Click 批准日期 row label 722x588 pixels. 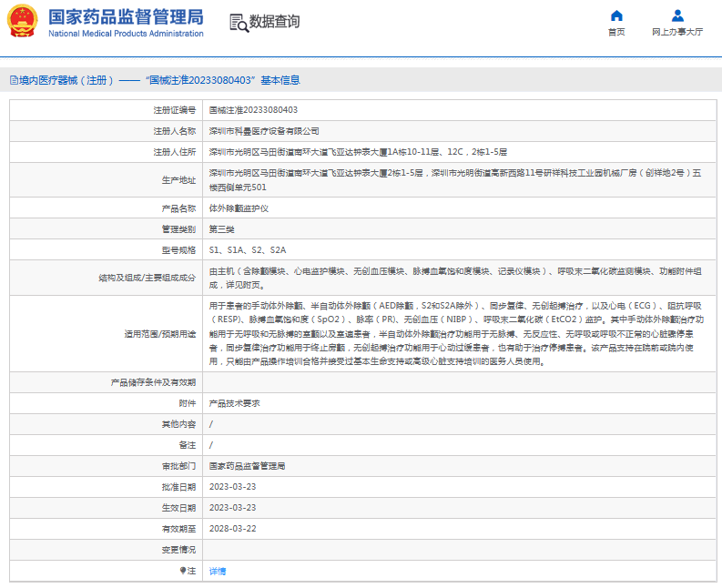coord(178,487)
